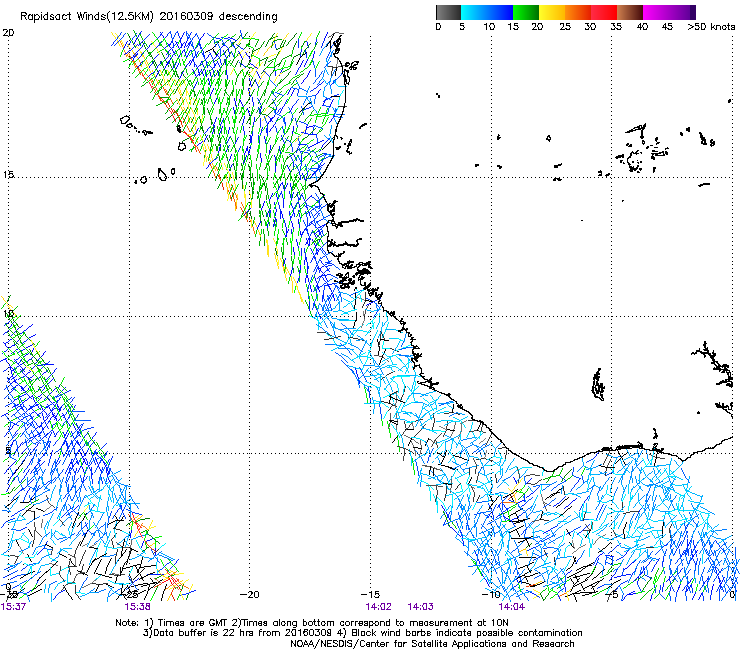Screen dimensions: 740x650
Task: Click note 'Times along bottom correspond to measurement at 10N'
Action: (375, 623)
